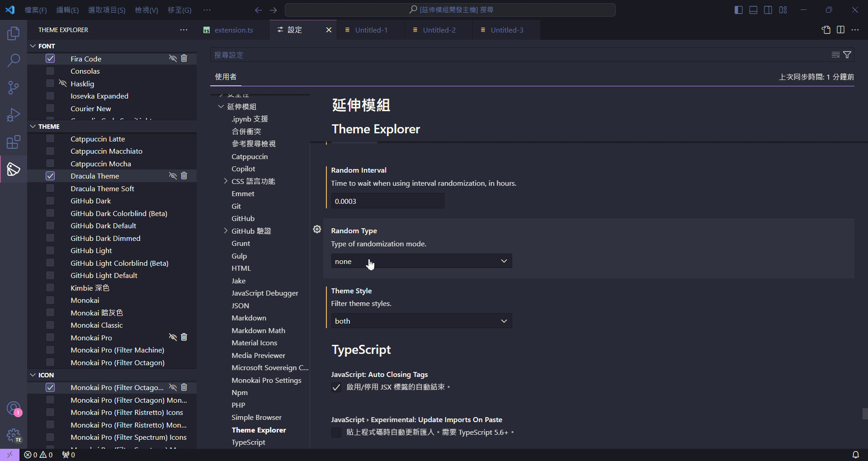868x461 pixels.
Task: Delete the Monokai Pro theme entry
Action: [x=184, y=337]
